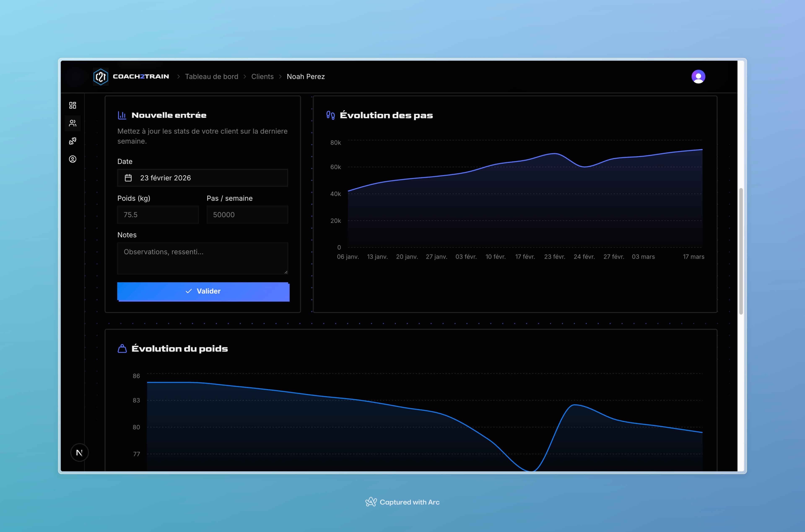This screenshot has width=805, height=532.
Task: Click the vertical page scrollbar thumb
Action: pos(741,251)
